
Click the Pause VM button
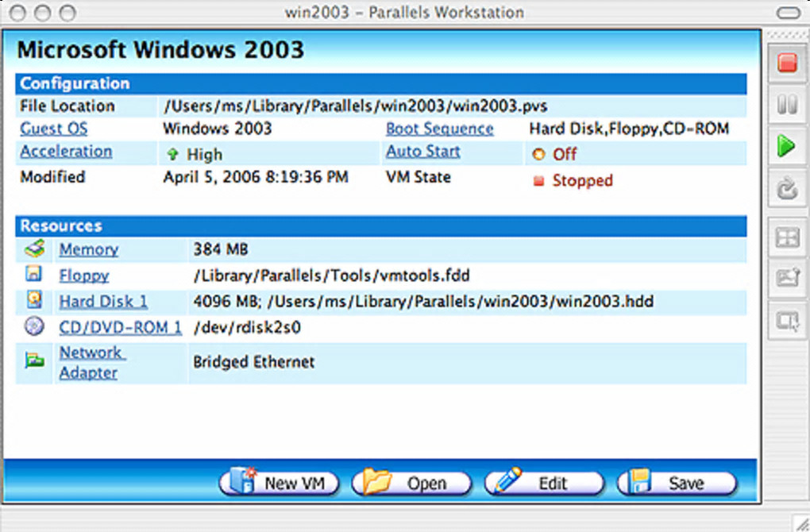[787, 105]
